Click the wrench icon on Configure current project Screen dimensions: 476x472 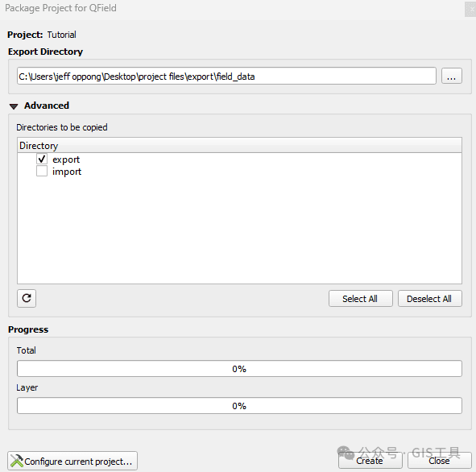(x=16, y=461)
